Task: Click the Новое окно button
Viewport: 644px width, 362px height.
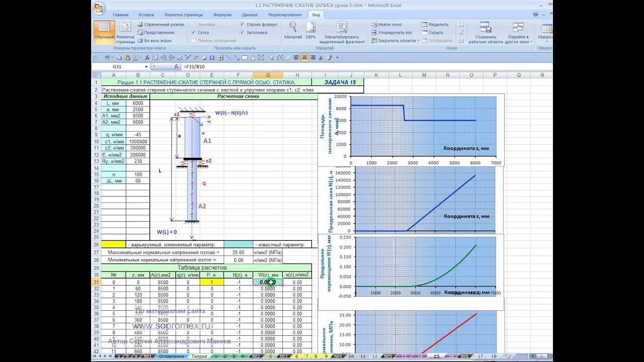Action: pos(386,24)
